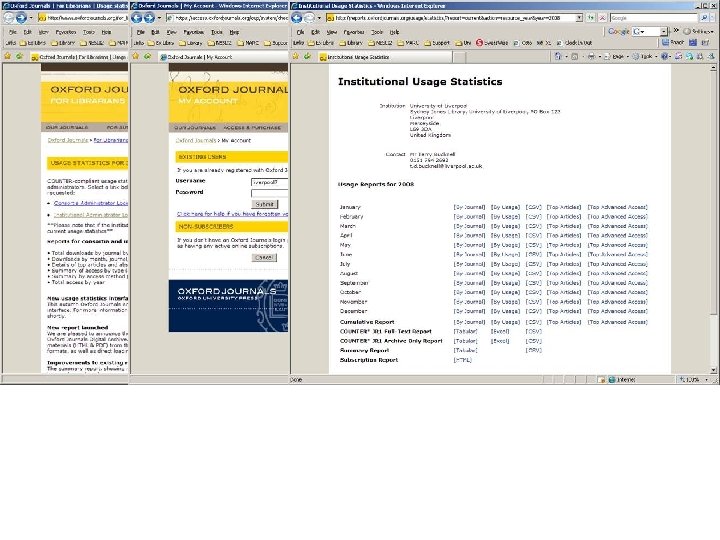Click Subscription Report HTML link
The width and height of the screenshot is (720, 540).
[462, 360]
